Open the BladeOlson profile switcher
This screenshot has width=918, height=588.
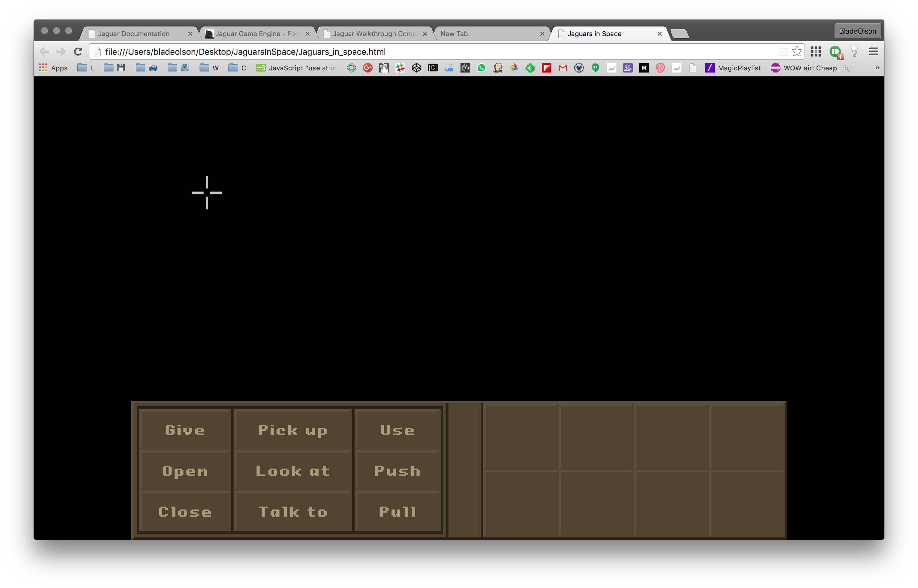[857, 31]
